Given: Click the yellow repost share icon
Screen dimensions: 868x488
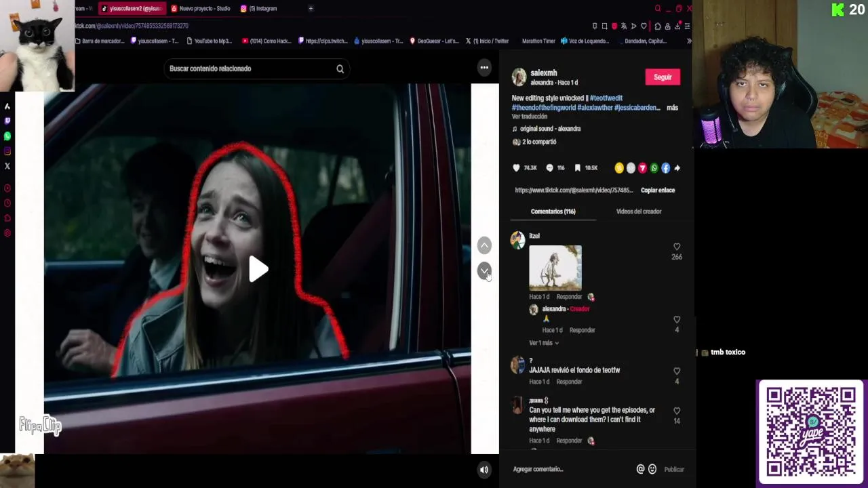Looking at the screenshot, I should 619,168.
